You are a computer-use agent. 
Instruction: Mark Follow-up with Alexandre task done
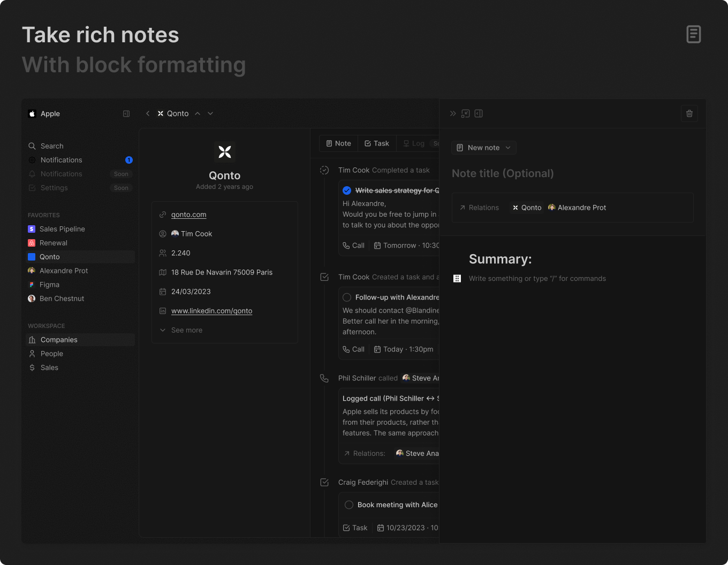347,297
